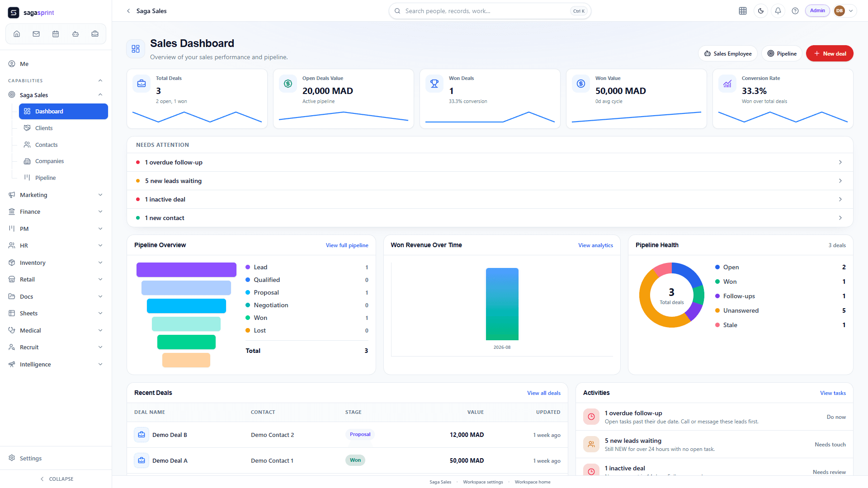Open the 1 overdue follow-up attention row
Viewport: 868px width, 488px height.
[490, 162]
